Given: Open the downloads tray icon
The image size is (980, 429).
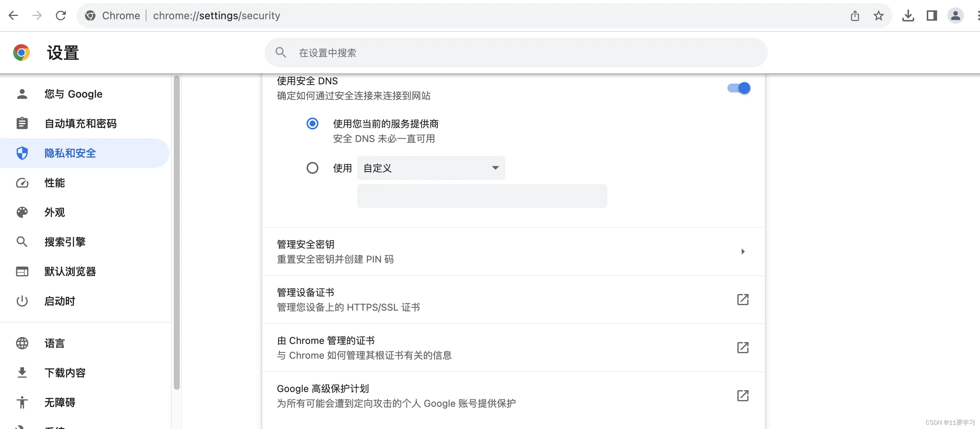Looking at the screenshot, I should click(908, 16).
